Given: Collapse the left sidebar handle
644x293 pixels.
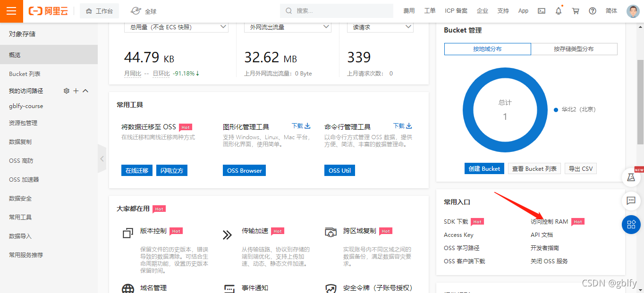Looking at the screenshot, I should click(102, 159).
